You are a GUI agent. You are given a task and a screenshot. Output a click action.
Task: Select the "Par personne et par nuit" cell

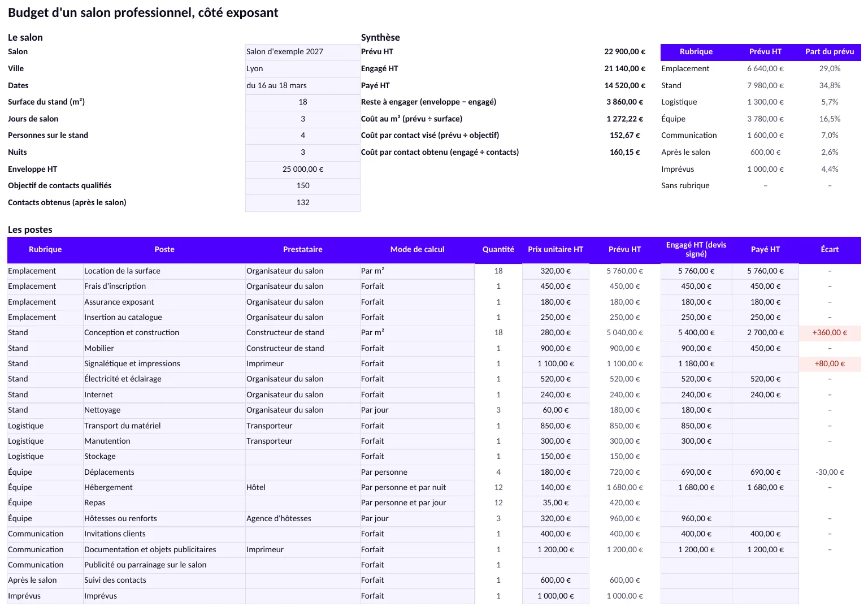pos(418,488)
